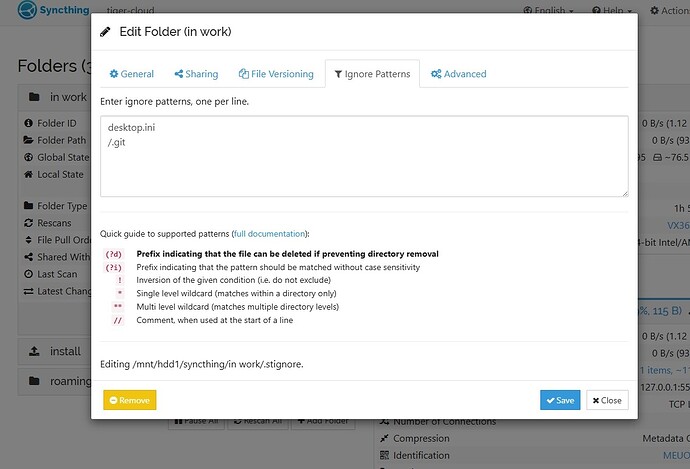690x469 pixels.
Task: Click the Syncthing logo icon
Action: click(27, 9)
